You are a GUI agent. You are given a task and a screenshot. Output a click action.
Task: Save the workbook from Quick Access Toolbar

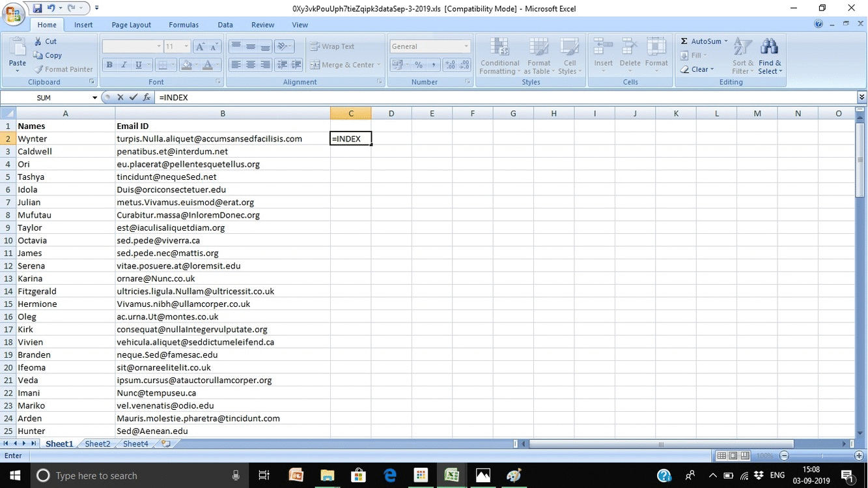tap(38, 8)
